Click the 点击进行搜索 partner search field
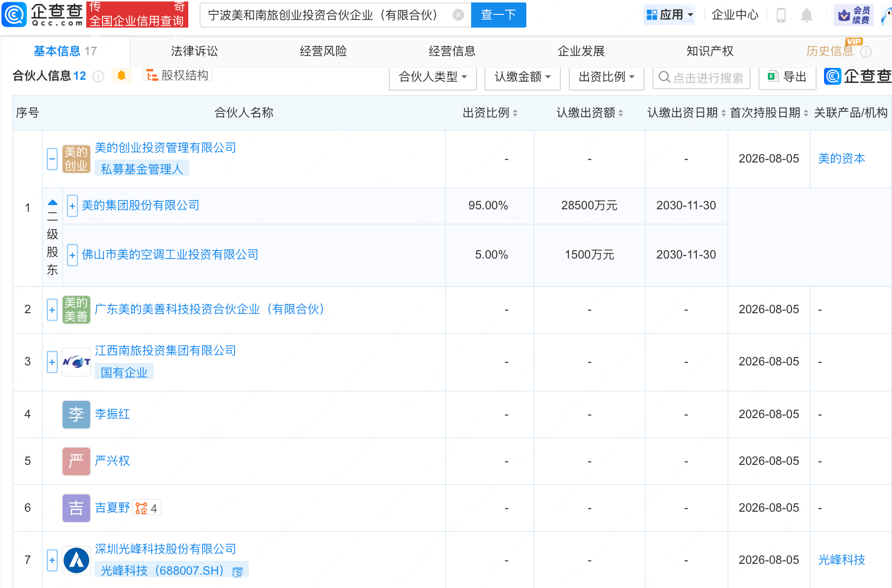The height and width of the screenshot is (588, 892). [x=701, y=77]
